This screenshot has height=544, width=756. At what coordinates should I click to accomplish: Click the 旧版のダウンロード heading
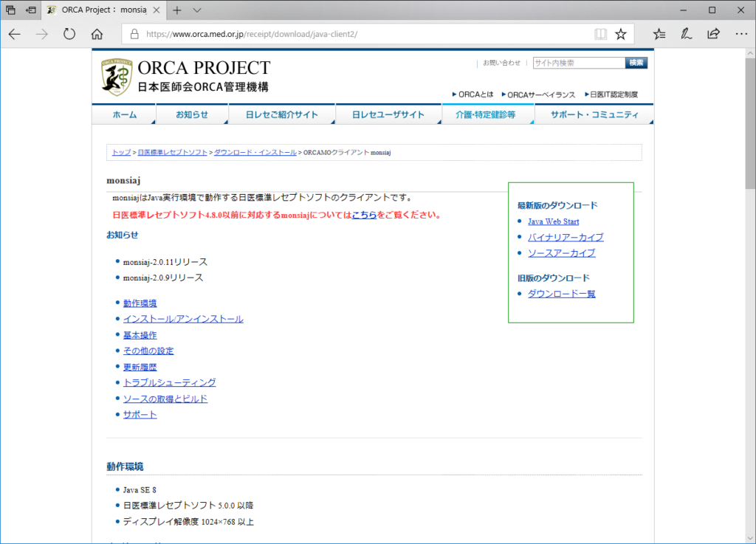coord(554,278)
